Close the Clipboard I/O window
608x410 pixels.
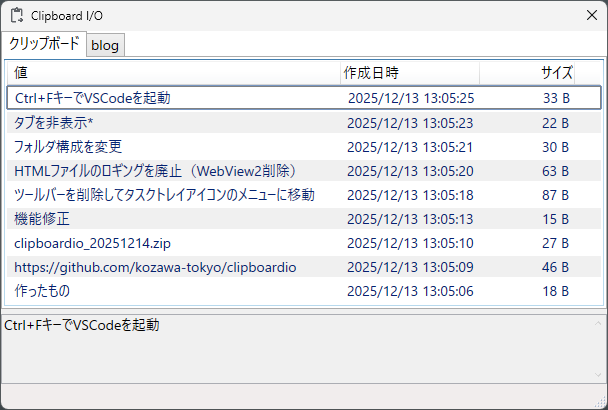591,16
